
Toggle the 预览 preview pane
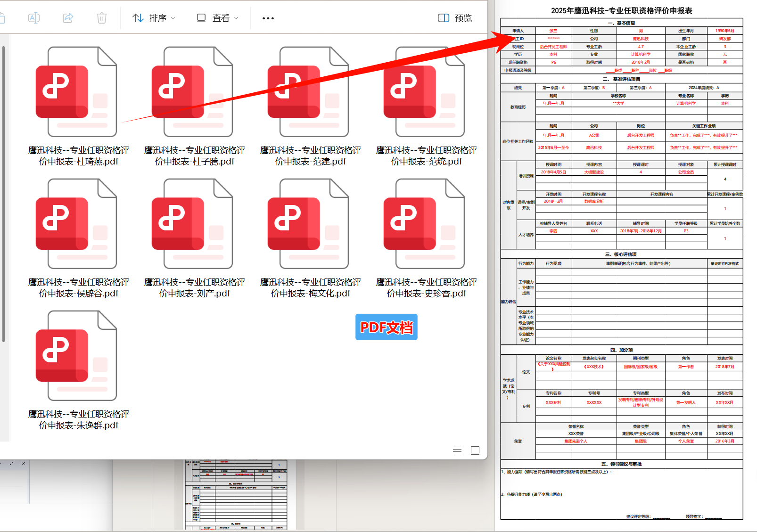tap(454, 18)
